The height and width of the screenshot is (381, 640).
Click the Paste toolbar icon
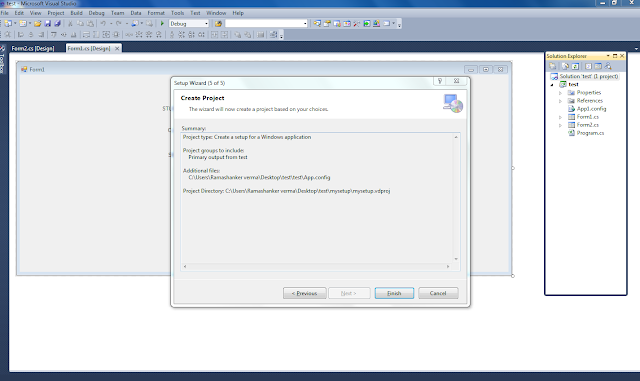(90, 24)
